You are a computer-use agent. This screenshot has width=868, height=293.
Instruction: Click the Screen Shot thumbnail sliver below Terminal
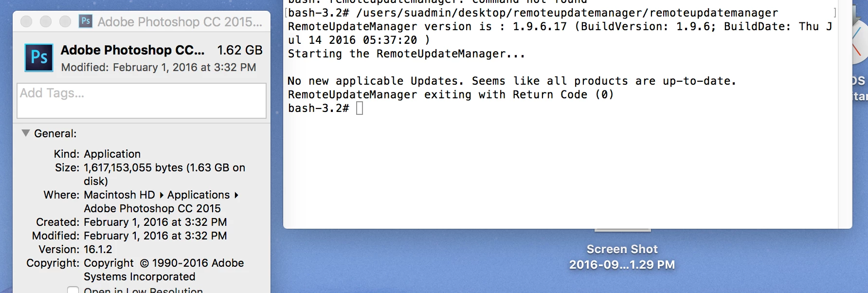click(622, 230)
